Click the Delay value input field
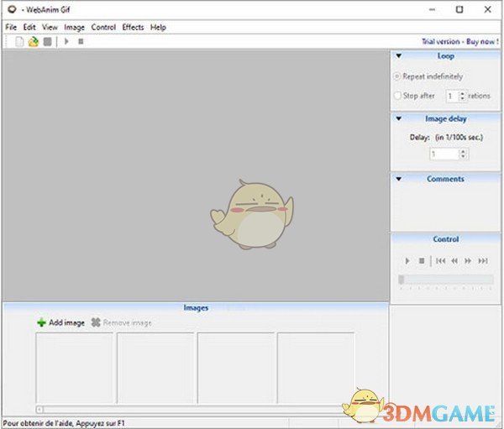 pos(444,154)
